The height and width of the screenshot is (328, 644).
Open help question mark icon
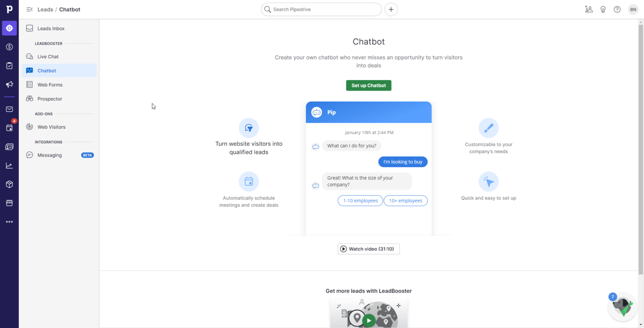pos(617,9)
